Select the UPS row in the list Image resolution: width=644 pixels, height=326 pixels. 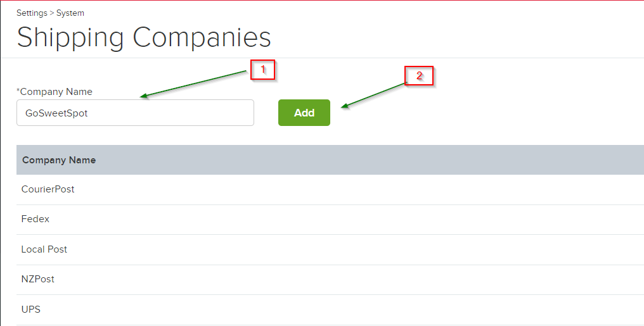[x=31, y=310]
